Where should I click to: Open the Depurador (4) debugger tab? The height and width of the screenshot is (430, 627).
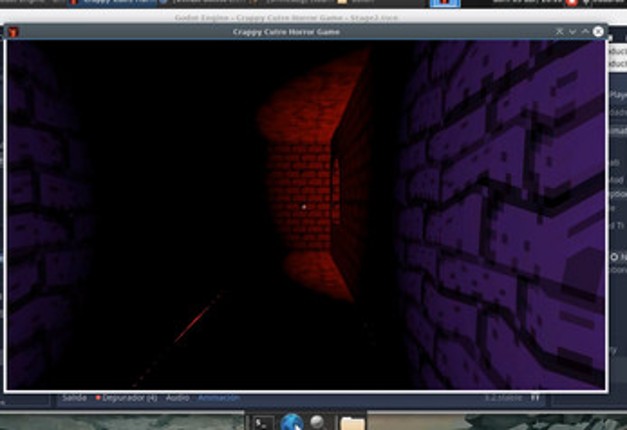tap(126, 398)
